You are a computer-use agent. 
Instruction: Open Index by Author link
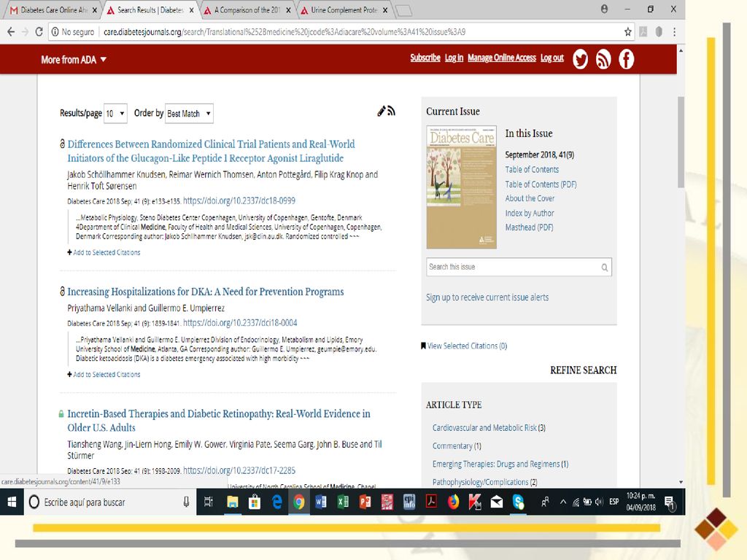(530, 213)
